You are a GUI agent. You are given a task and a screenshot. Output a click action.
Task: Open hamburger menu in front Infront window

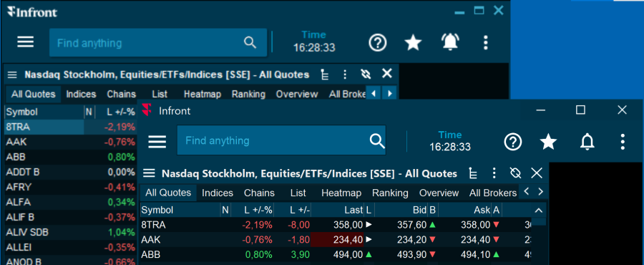[157, 141]
